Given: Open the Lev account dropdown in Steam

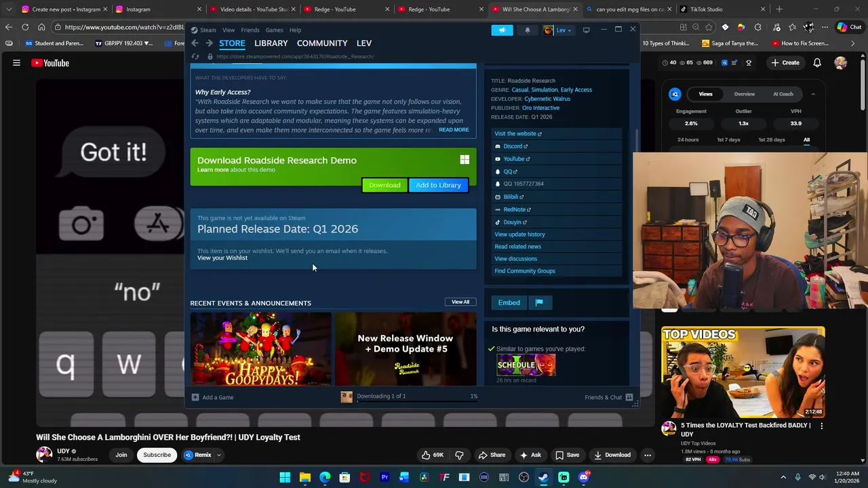Looking at the screenshot, I should tap(559, 30).
